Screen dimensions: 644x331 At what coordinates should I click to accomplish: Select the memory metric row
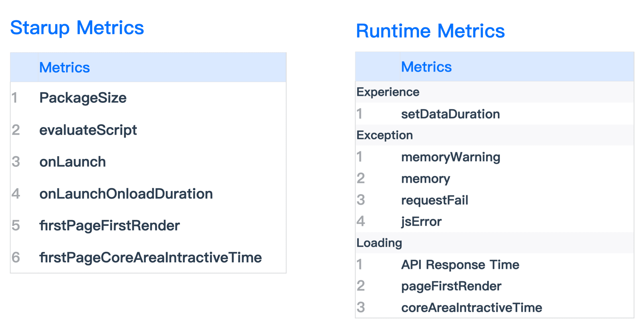click(x=425, y=179)
